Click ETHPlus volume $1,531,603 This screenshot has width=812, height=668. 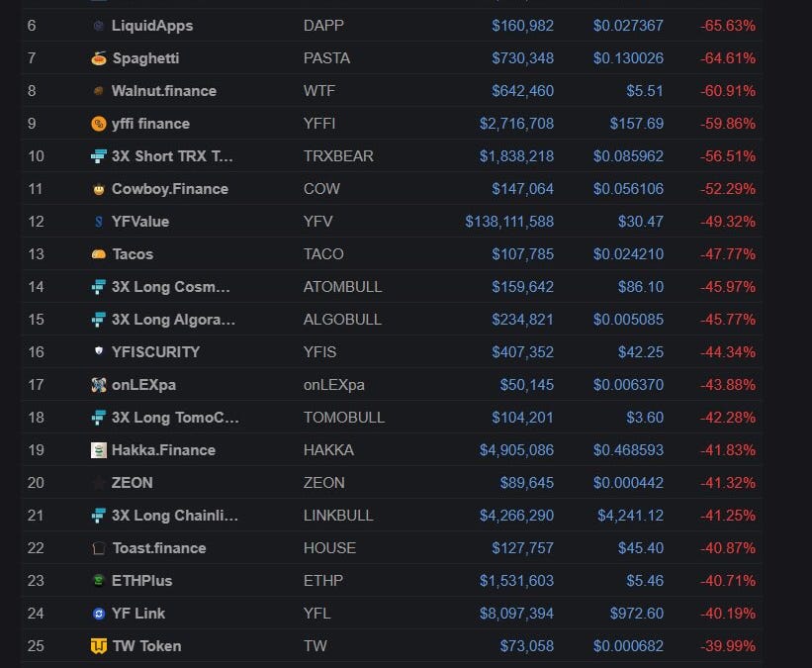coord(516,581)
